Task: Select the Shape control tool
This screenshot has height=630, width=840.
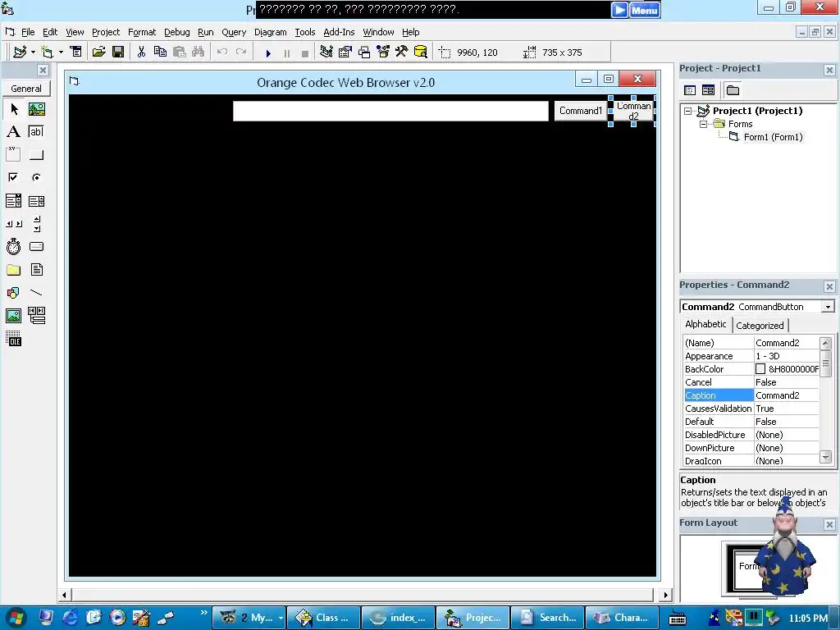Action: pyautogui.click(x=14, y=293)
